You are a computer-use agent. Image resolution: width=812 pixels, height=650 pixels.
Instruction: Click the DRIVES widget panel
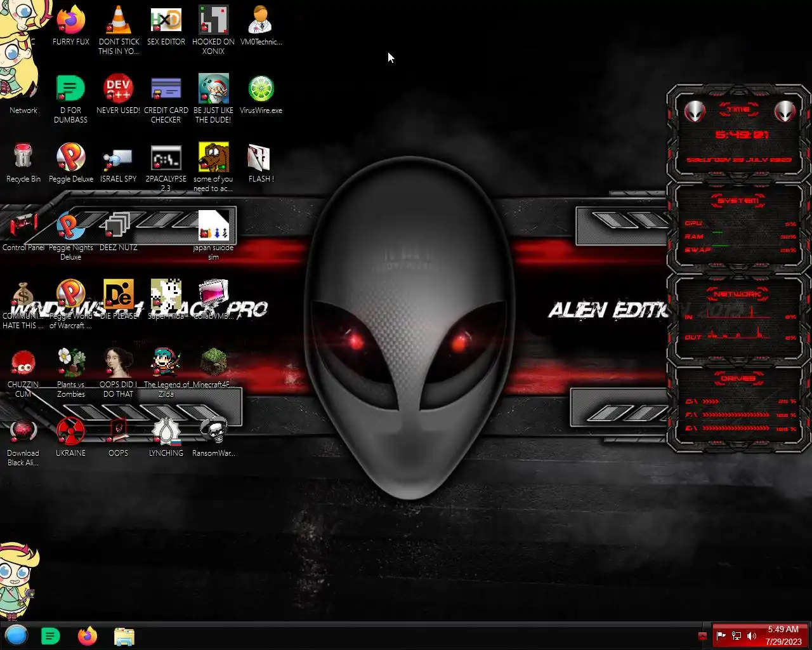[x=738, y=409]
